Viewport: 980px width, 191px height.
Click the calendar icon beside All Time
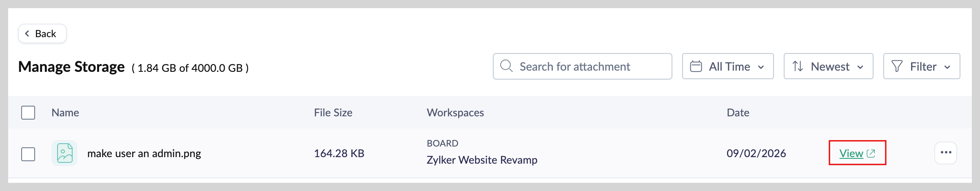(696, 67)
